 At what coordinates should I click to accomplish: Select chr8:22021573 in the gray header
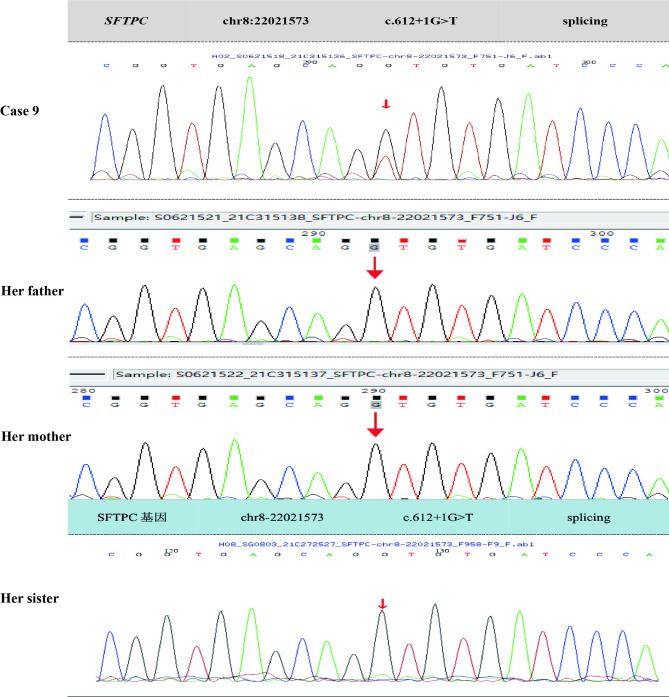(267, 20)
